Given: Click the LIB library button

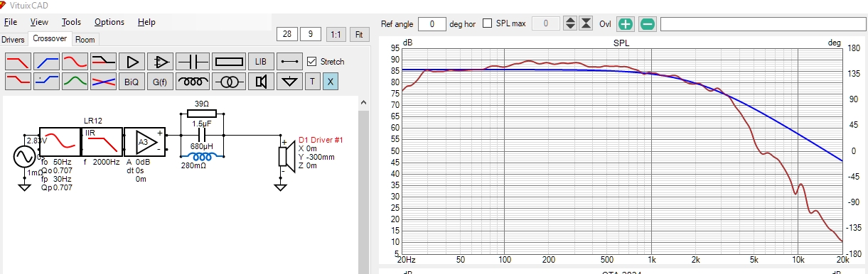Looking at the screenshot, I should click(261, 61).
